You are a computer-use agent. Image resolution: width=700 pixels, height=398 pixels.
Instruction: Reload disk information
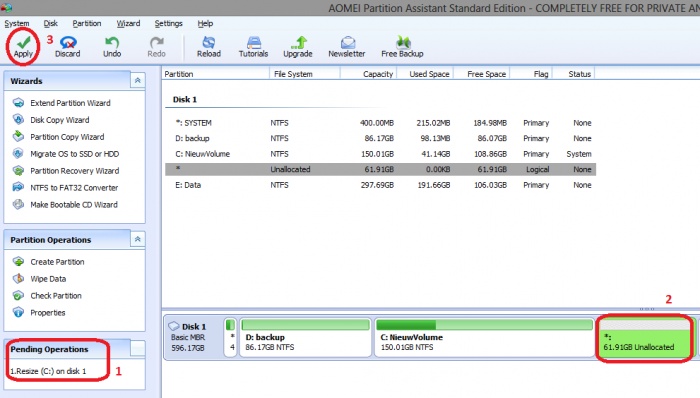pos(209,47)
